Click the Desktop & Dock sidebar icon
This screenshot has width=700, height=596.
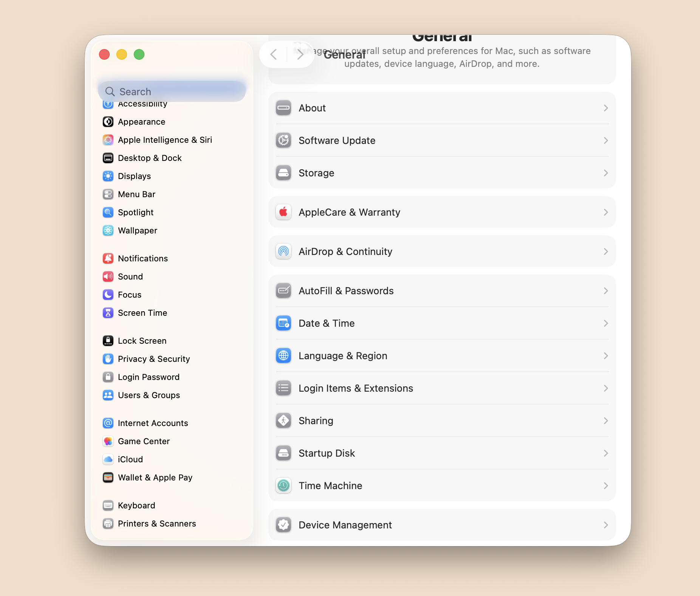pos(108,158)
